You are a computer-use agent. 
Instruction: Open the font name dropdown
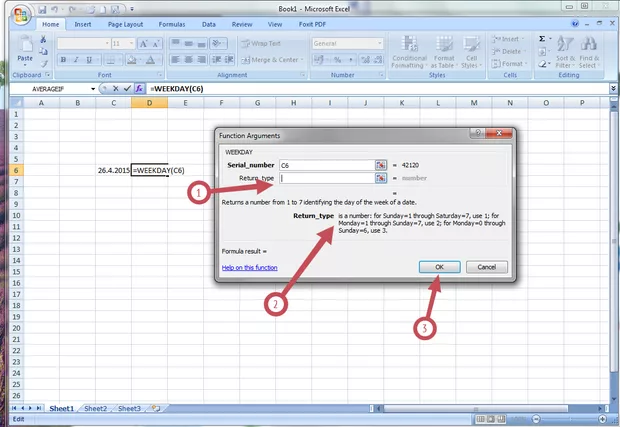107,43
